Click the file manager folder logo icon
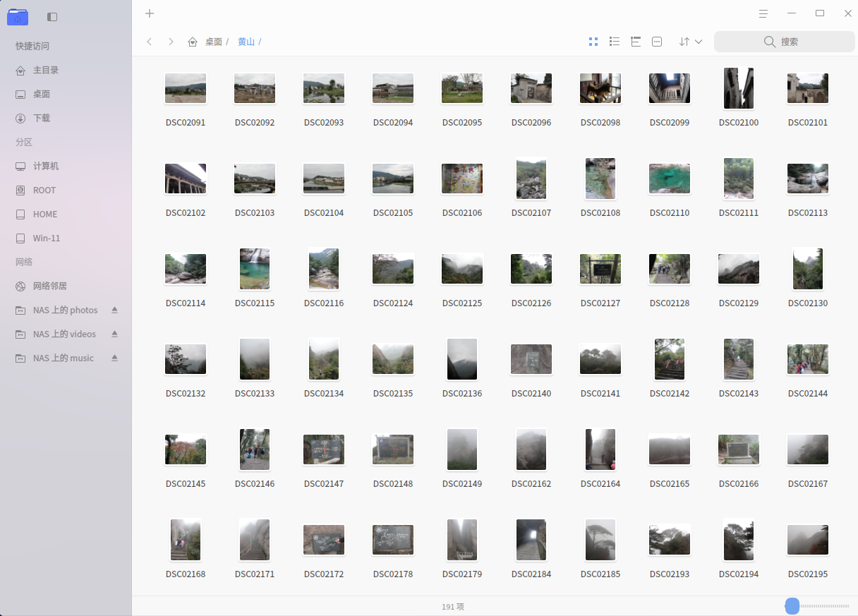 pyautogui.click(x=18, y=16)
